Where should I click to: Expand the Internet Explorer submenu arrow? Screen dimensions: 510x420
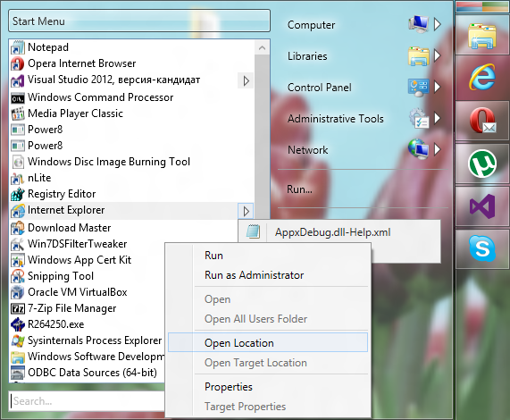click(246, 211)
